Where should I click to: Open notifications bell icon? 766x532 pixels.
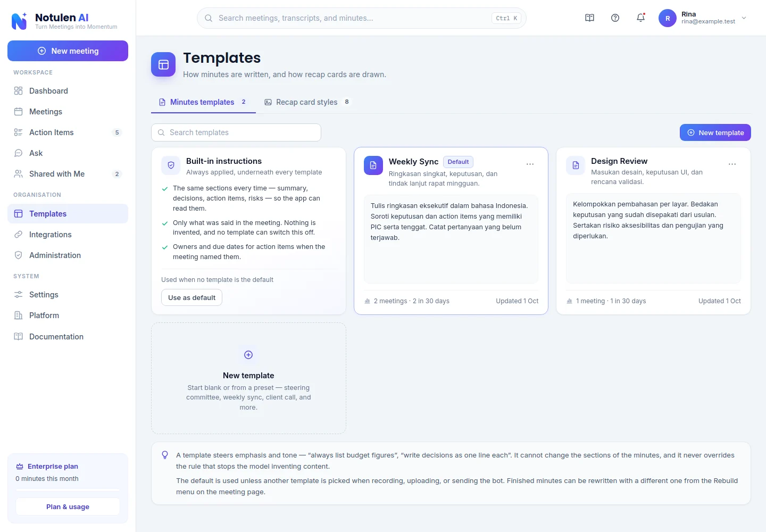[640, 18]
